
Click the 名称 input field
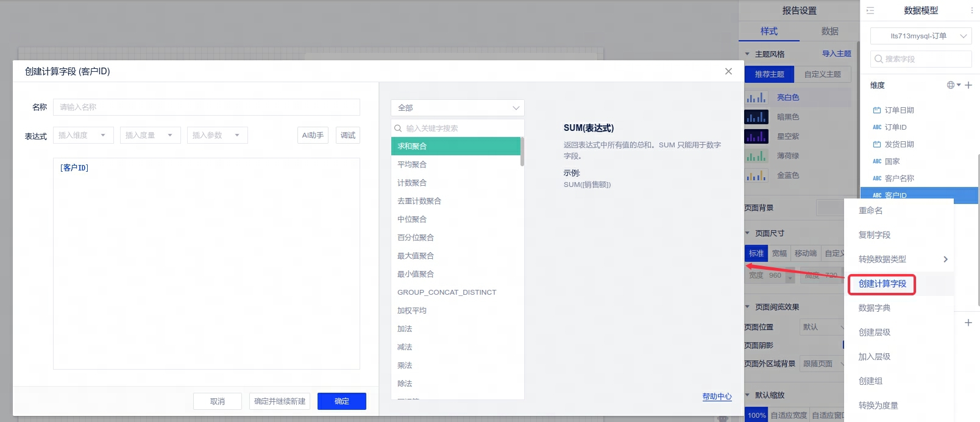(207, 107)
